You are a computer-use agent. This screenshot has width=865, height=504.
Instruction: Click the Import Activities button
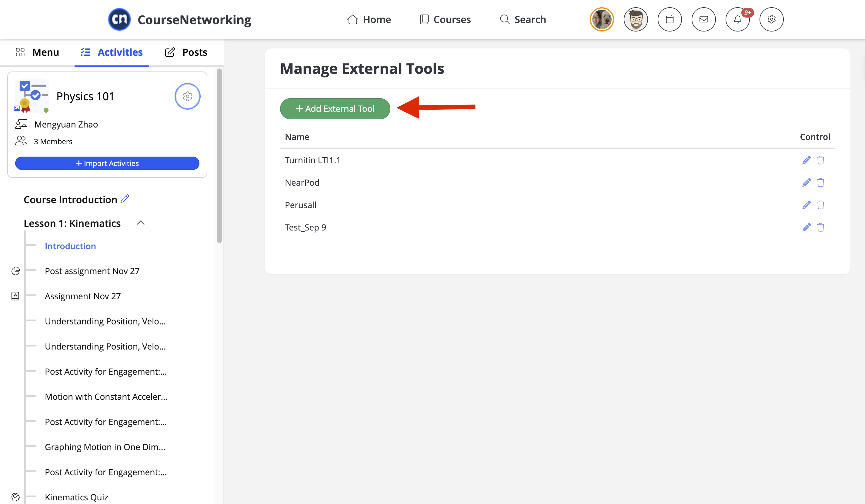(x=107, y=163)
